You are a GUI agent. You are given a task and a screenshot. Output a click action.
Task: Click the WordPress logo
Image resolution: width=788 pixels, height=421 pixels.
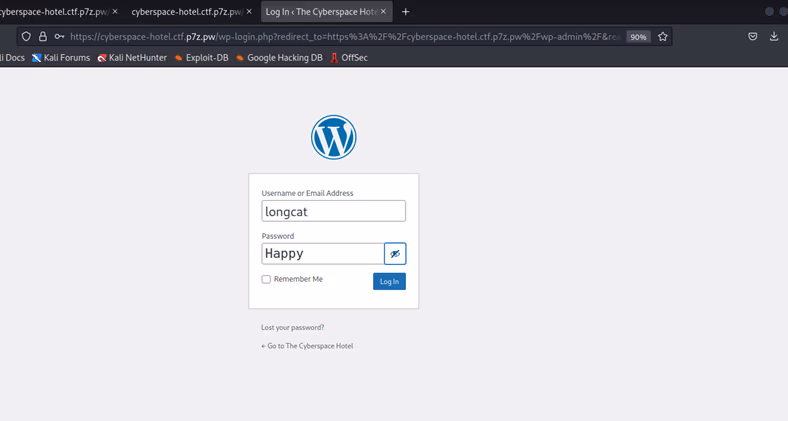334,137
